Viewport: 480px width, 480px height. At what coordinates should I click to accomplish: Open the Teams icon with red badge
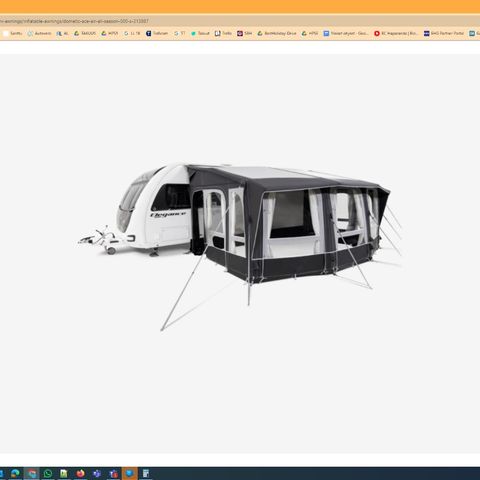(x=113, y=473)
